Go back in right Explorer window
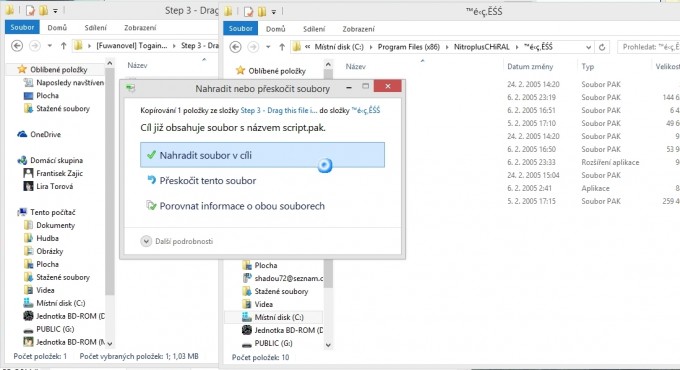 (235, 47)
